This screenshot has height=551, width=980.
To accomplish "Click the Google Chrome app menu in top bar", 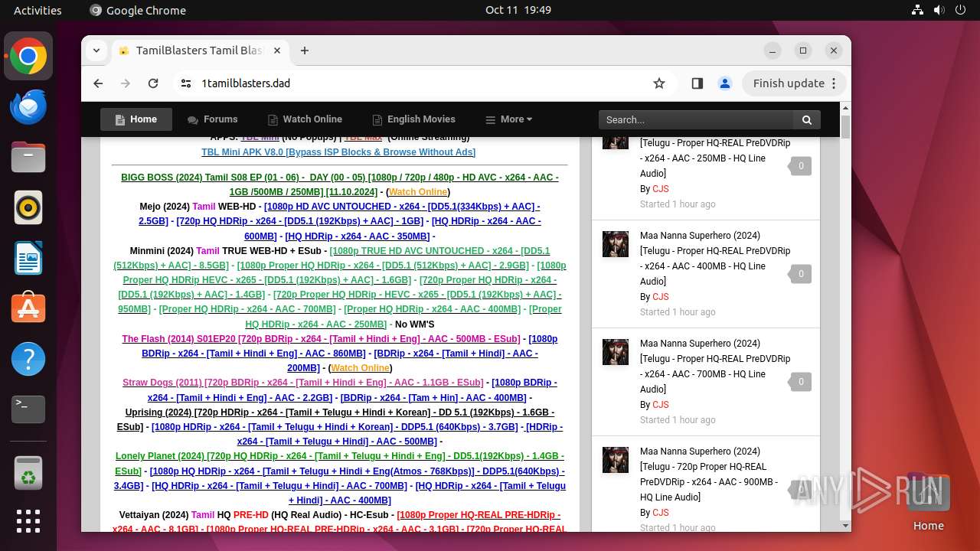I will [138, 10].
